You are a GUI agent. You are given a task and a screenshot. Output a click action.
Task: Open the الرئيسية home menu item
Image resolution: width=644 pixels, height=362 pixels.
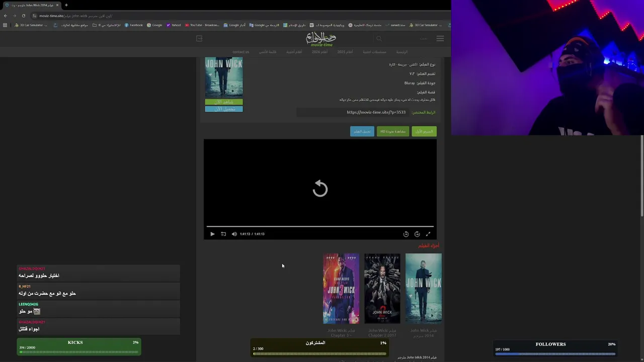click(x=402, y=52)
